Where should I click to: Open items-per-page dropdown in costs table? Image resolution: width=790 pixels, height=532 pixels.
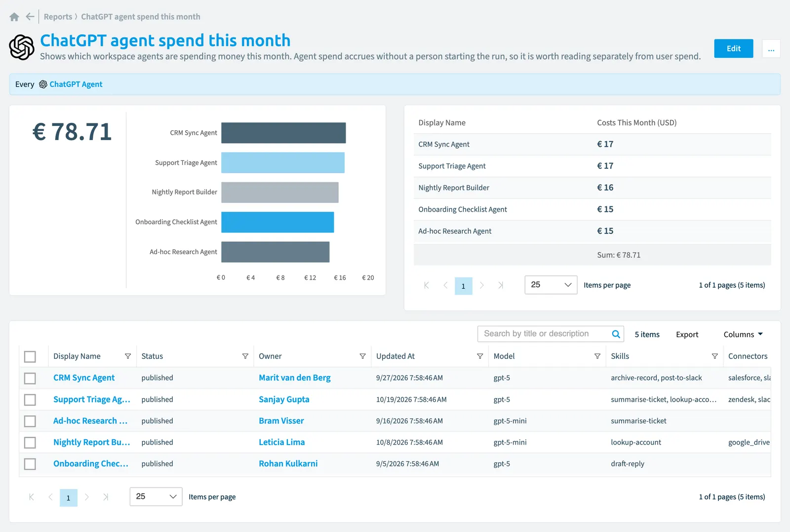tap(551, 285)
